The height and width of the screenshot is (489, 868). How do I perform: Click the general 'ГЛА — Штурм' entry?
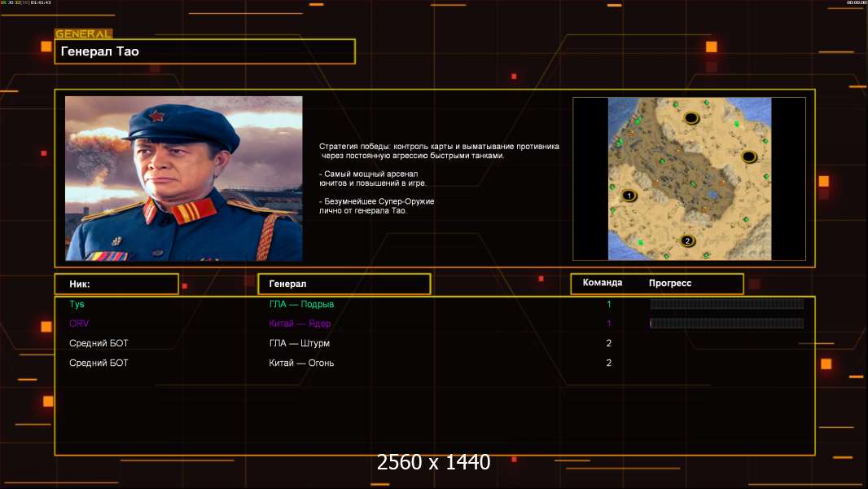[300, 343]
